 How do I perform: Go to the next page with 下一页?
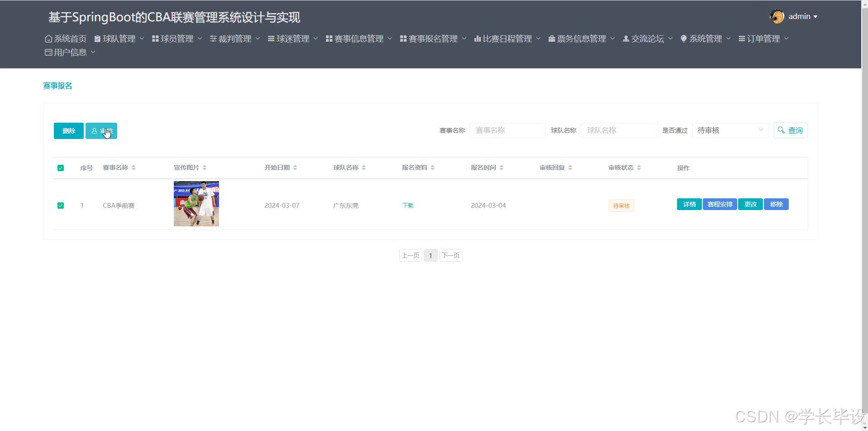[451, 256]
